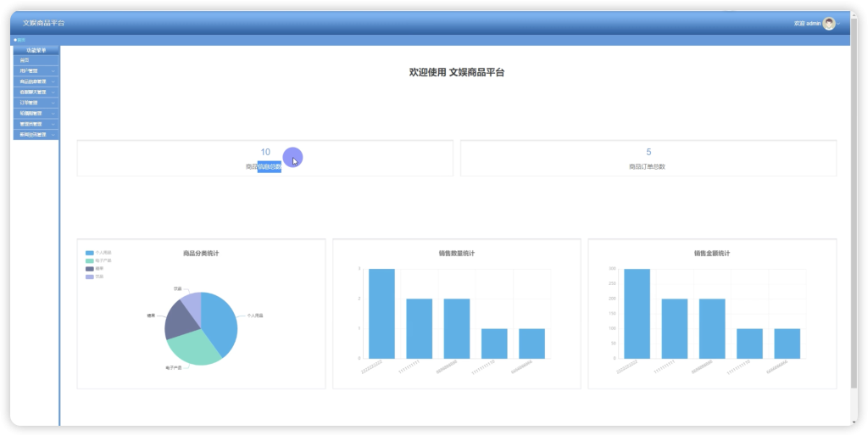Select 首页 in the sidebar menu
This screenshot has height=436, width=868.
point(36,60)
